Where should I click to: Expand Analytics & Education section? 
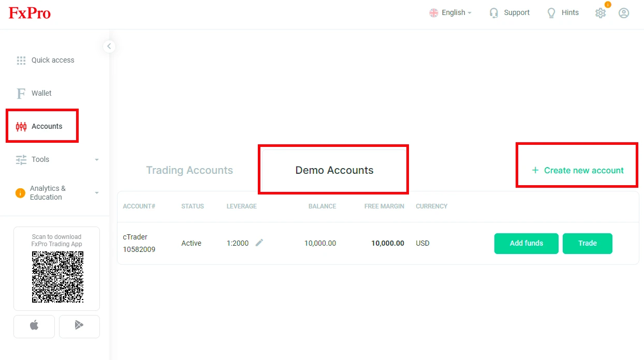click(48, 192)
